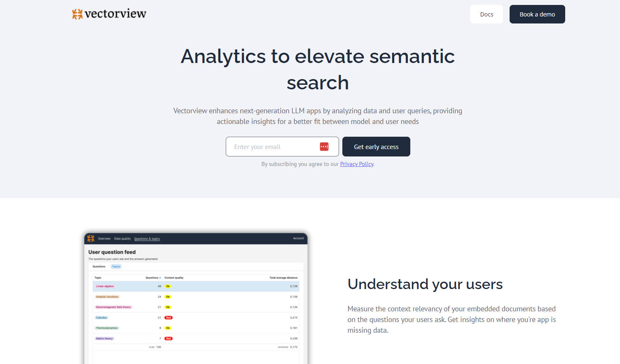Click the vectorview logo in the page header

(108, 14)
